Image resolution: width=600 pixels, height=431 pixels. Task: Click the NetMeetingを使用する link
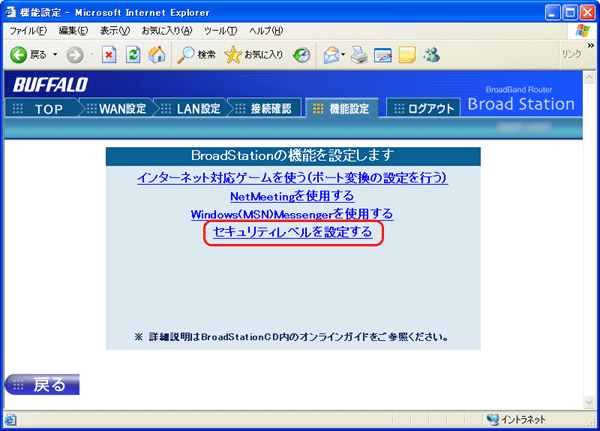[292, 196]
